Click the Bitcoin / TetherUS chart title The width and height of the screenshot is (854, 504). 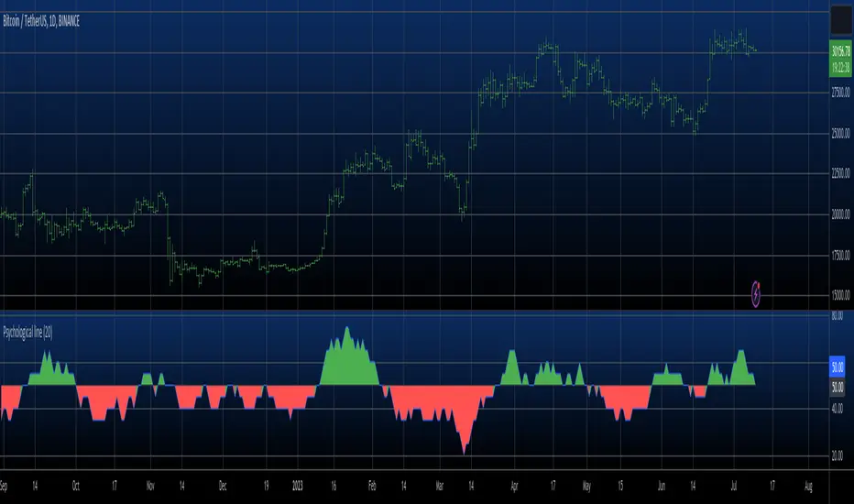click(41, 22)
